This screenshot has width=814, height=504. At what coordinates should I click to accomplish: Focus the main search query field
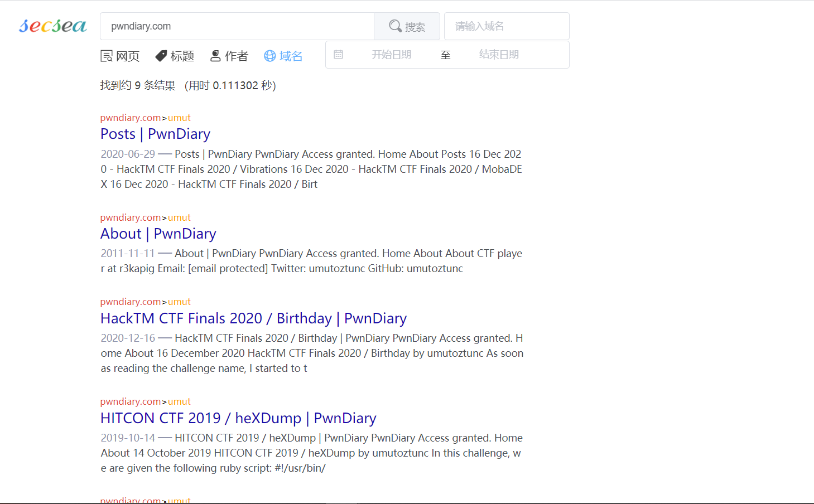237,26
